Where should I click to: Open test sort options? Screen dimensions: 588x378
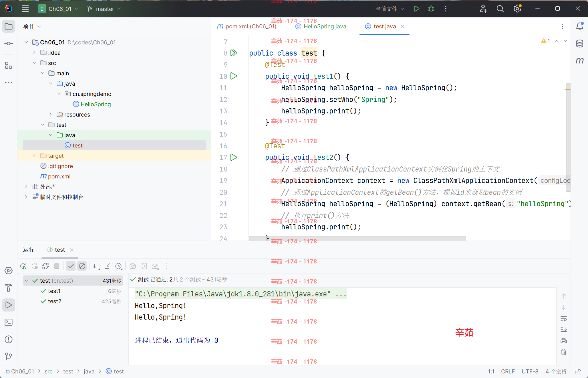[x=96, y=266]
